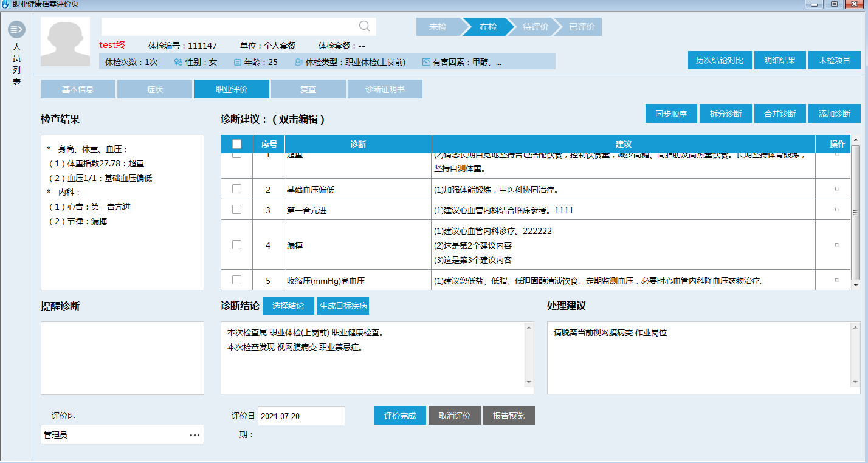Open the 评价医 doctor picker ellipsis
This screenshot has width=868, height=463.
coord(195,435)
